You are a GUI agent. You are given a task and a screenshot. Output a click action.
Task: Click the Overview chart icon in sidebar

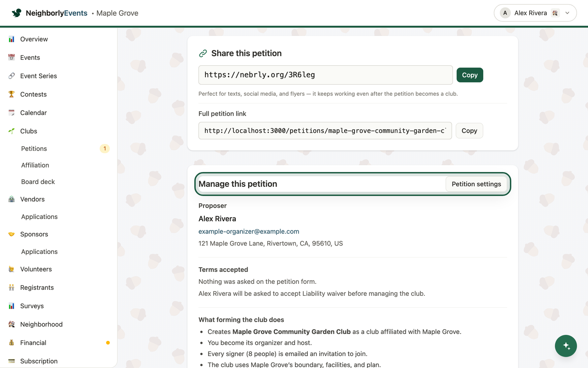pos(11,39)
